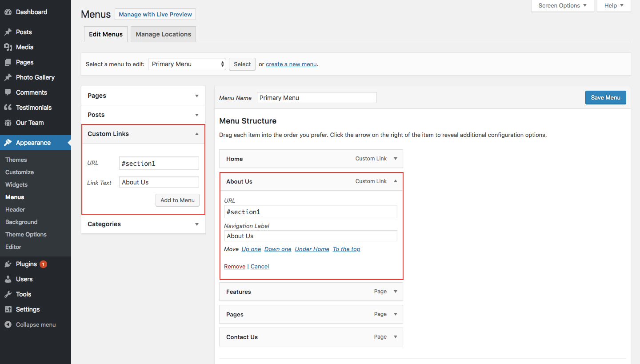Open the Themes submenu item
Image resolution: width=640 pixels, height=364 pixels.
[x=16, y=160]
